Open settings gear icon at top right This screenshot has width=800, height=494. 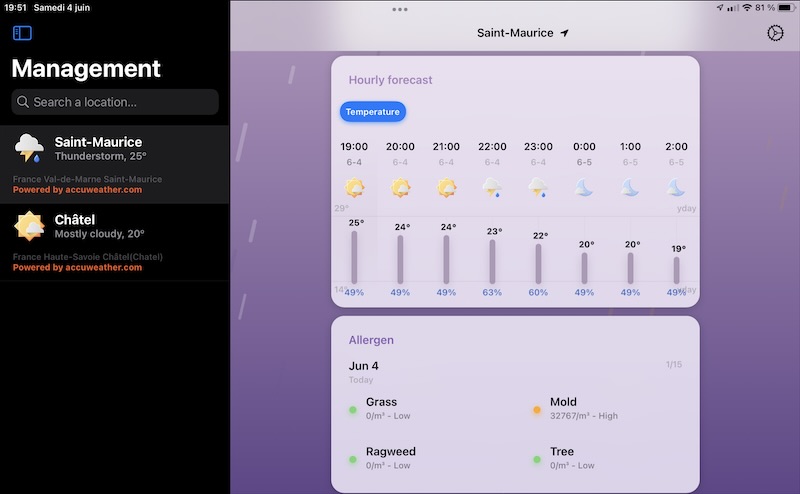pyautogui.click(x=774, y=33)
